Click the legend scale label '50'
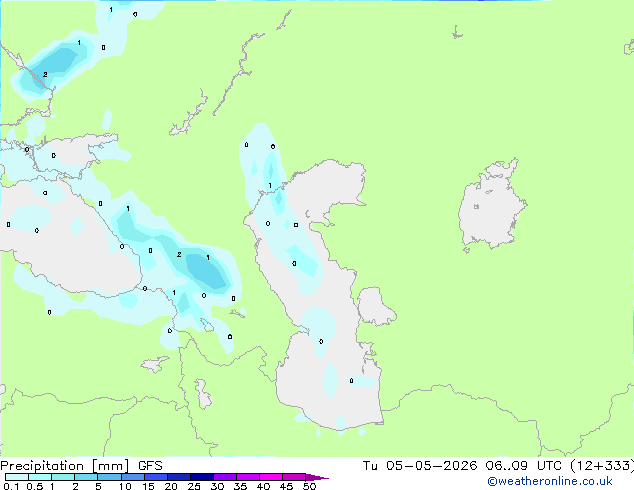The width and height of the screenshot is (634, 490). pos(309,486)
